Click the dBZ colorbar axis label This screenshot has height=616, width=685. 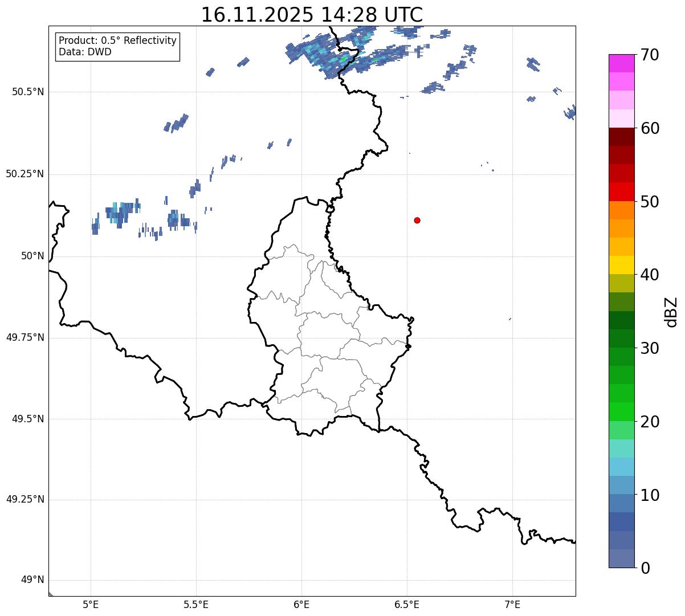[x=671, y=312]
